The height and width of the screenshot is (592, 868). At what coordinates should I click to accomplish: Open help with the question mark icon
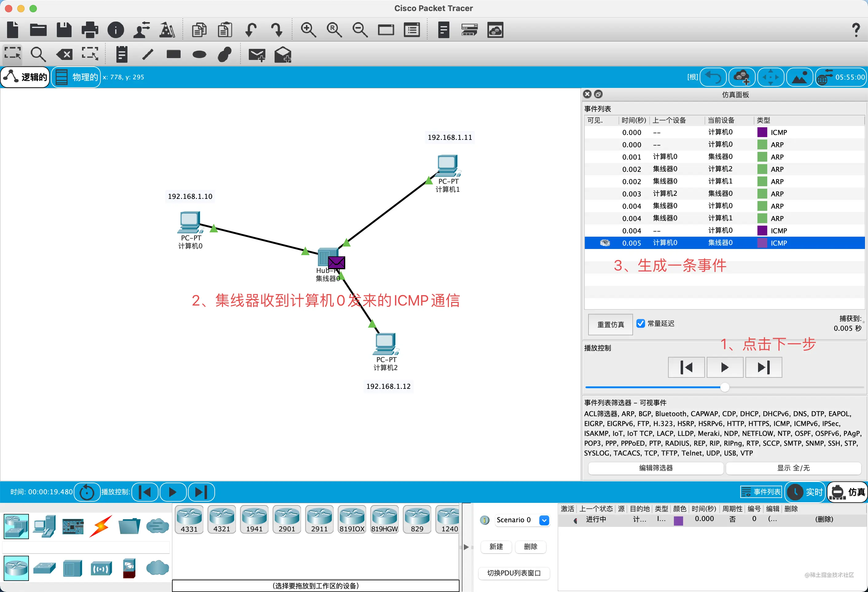click(x=856, y=30)
